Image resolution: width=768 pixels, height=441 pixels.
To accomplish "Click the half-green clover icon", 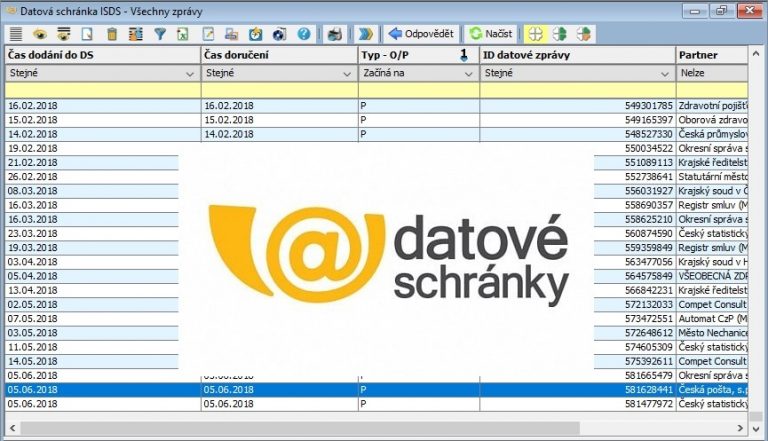I will [x=559, y=34].
